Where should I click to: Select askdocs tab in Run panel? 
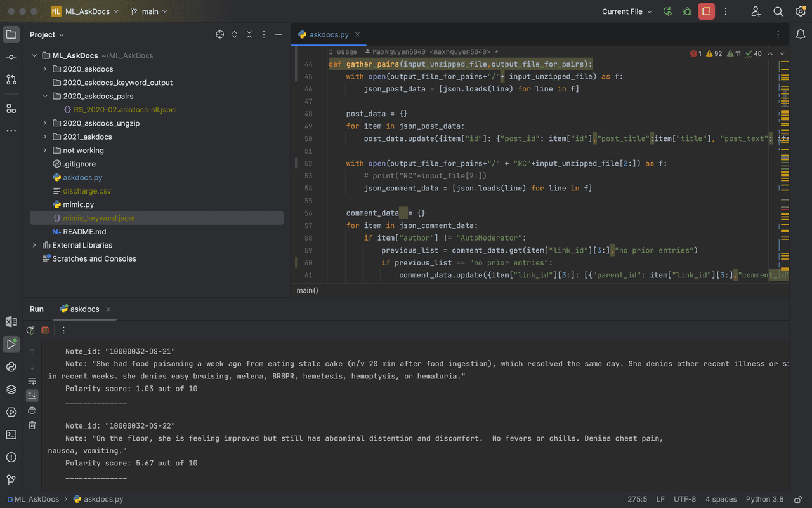[x=84, y=309]
